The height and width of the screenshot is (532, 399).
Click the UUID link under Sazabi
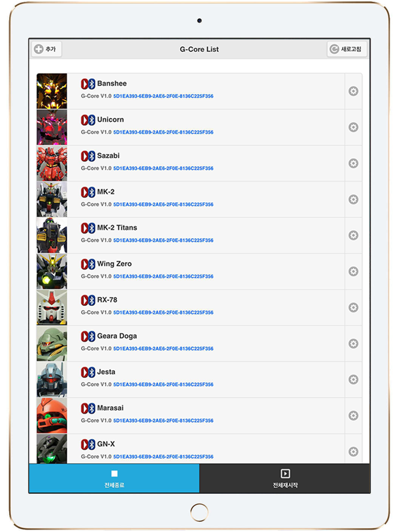point(164,168)
